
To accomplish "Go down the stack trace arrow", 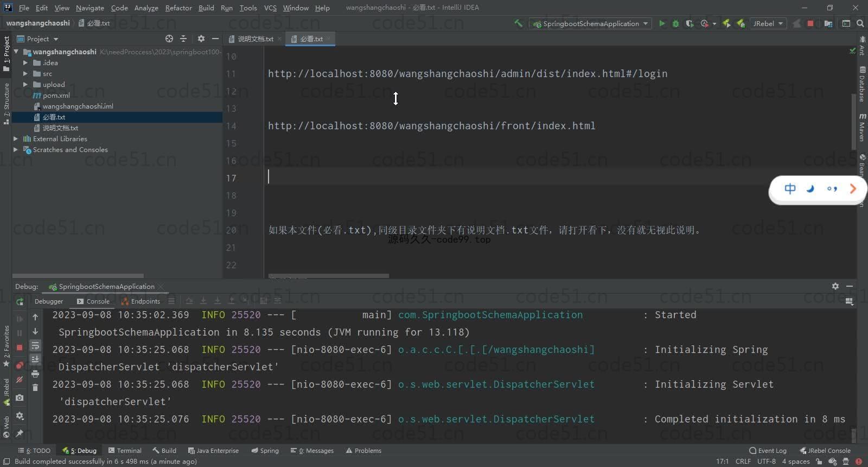I will 35,331.
